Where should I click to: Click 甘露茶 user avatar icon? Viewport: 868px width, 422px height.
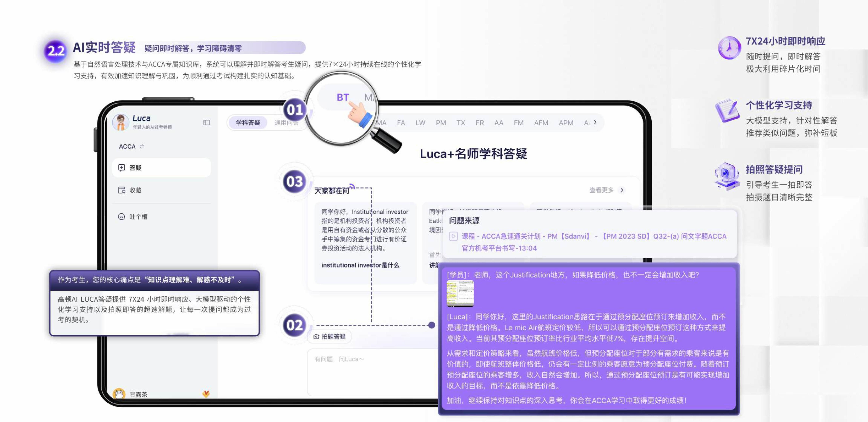click(119, 394)
